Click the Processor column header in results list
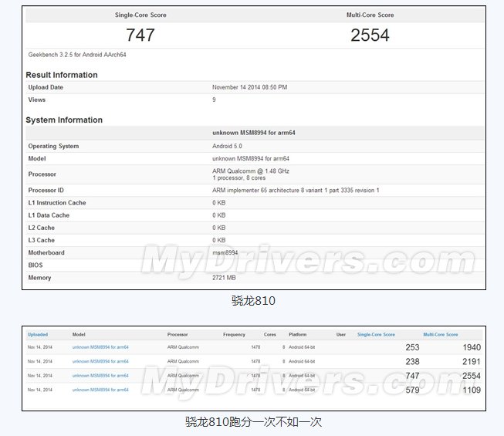 tap(178, 334)
